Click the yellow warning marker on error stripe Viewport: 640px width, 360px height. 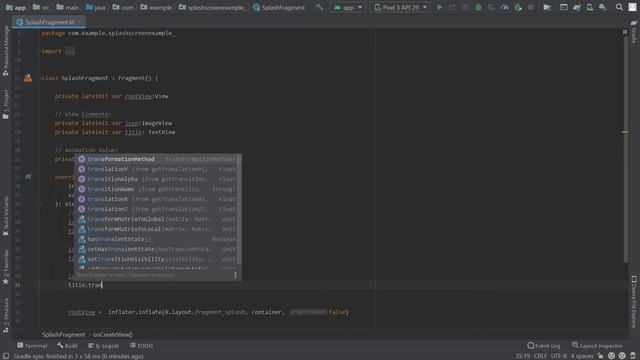[x=625, y=131]
